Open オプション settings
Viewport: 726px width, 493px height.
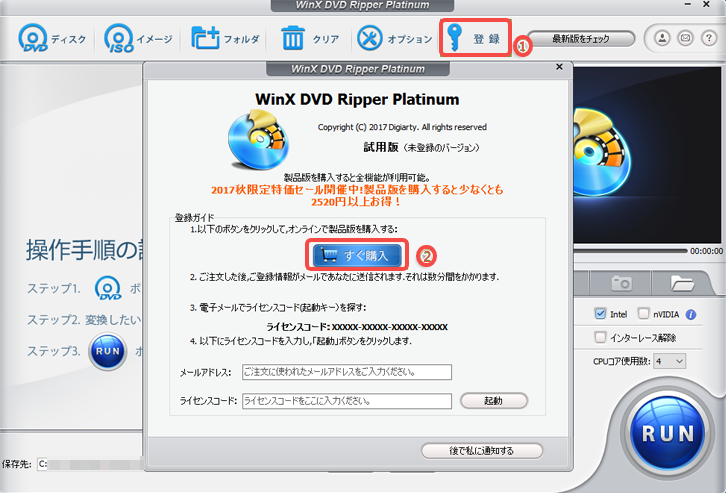coord(394,38)
